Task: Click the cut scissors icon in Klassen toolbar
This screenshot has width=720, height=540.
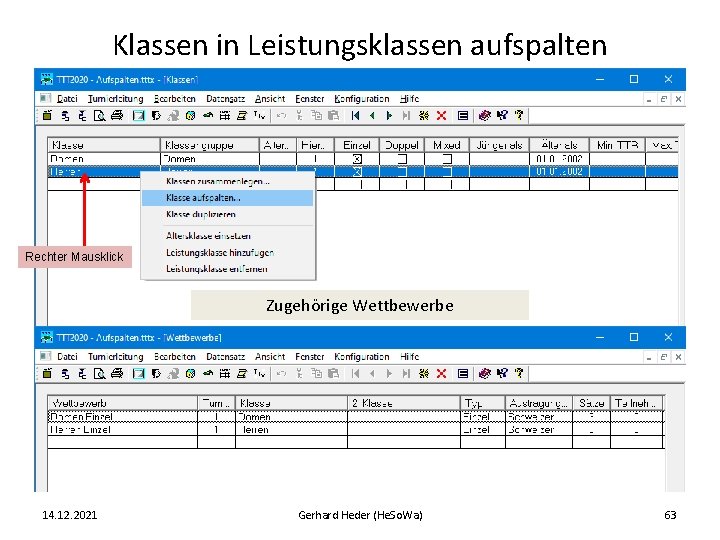Action: [x=299, y=116]
